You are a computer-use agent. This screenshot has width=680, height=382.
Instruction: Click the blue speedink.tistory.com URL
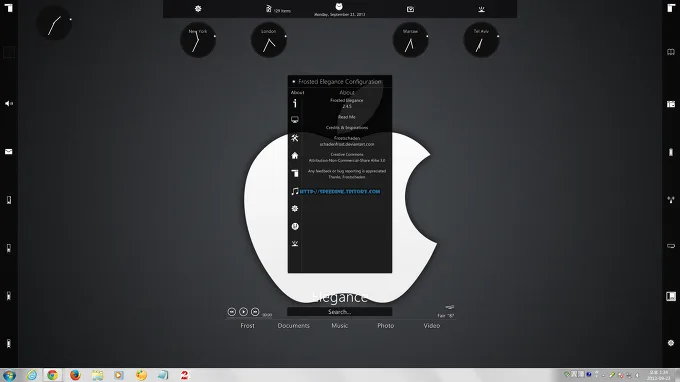click(340, 191)
